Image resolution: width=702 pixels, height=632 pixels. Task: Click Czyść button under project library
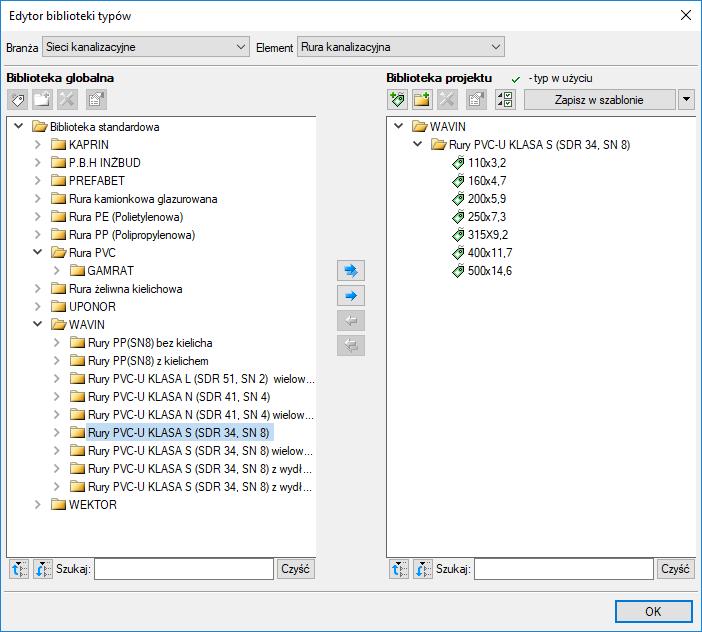676,569
